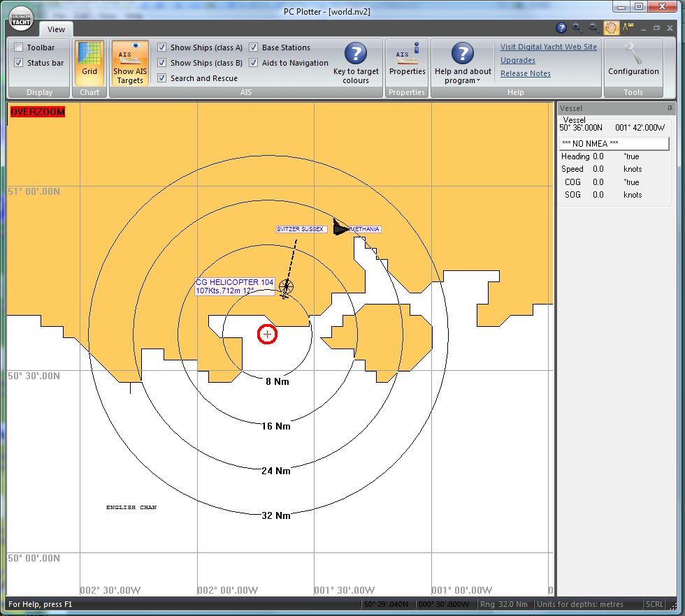685x616 pixels.
Task: Select the hand pan tool
Action: 611,28
